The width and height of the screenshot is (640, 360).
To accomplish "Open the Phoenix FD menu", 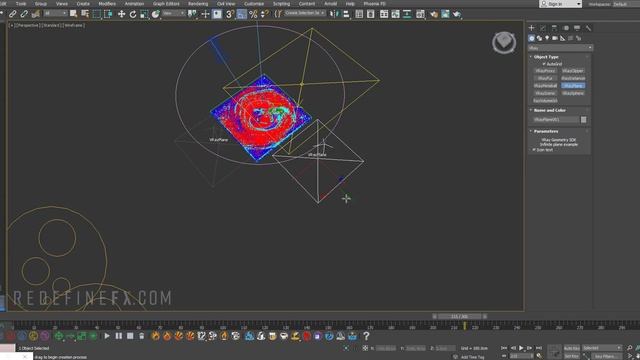I will coord(374,4).
